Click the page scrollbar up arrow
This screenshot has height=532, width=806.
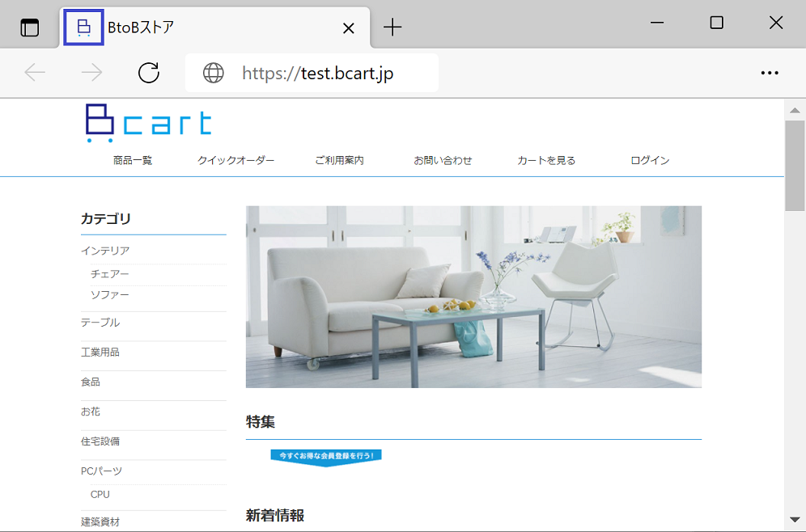[795, 111]
